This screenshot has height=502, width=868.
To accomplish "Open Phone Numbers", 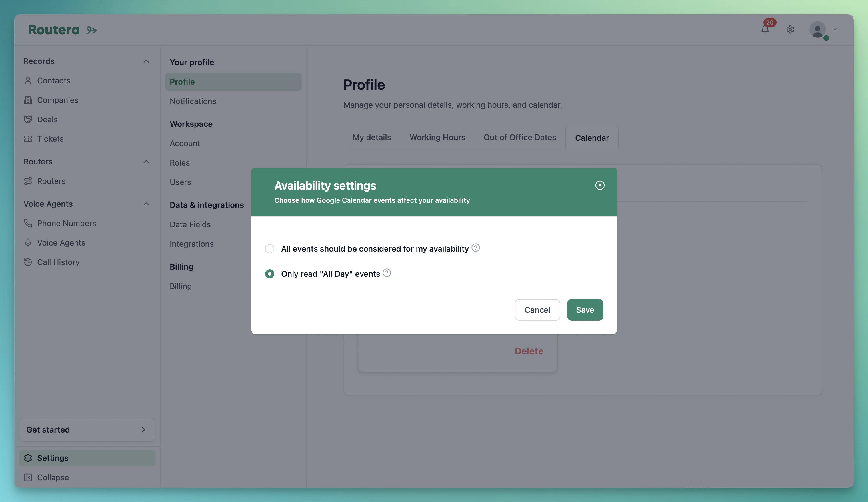I will point(87,224).
